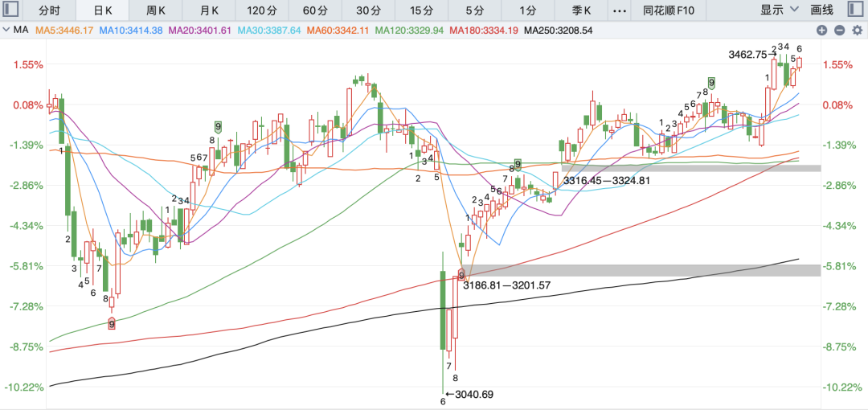Expand the 显示 dropdown
The image size is (868, 410).
[x=780, y=10]
